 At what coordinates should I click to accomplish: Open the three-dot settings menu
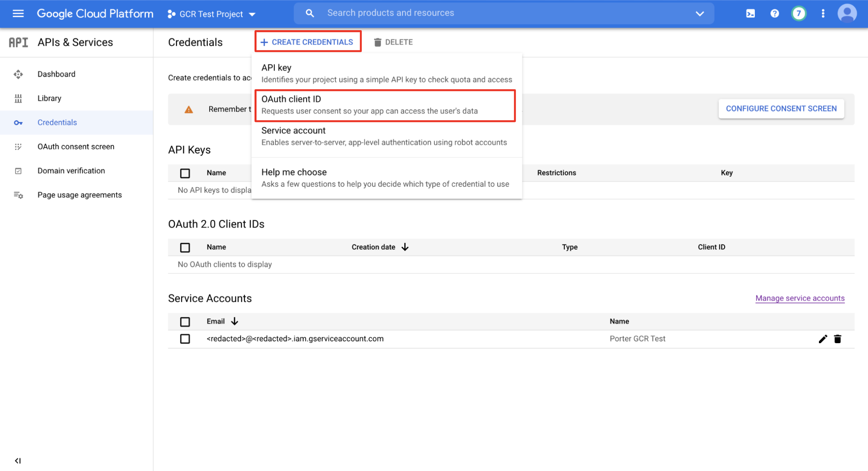click(823, 13)
